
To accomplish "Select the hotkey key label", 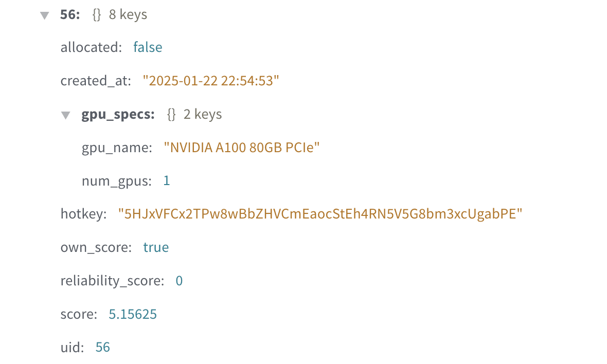I will [83, 214].
